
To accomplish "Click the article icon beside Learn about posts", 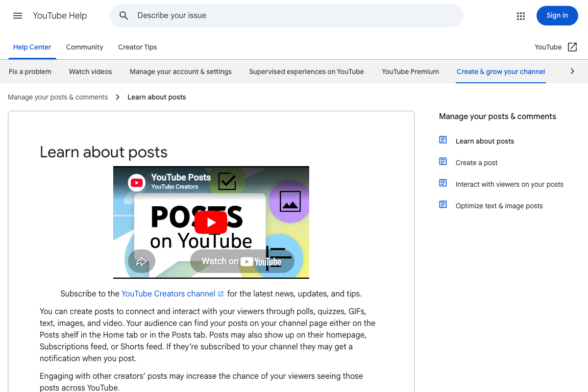I will pyautogui.click(x=443, y=140).
